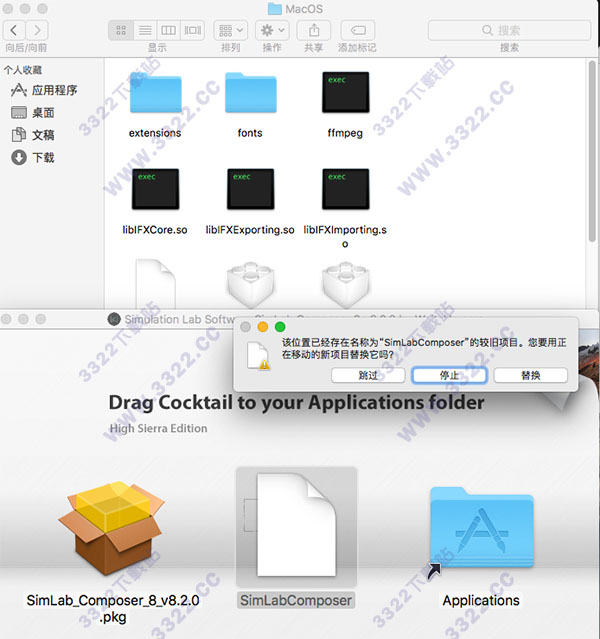Screen dimensions: 600x639
Task: Click the Simulation Lab Software window title
Action: [179, 319]
